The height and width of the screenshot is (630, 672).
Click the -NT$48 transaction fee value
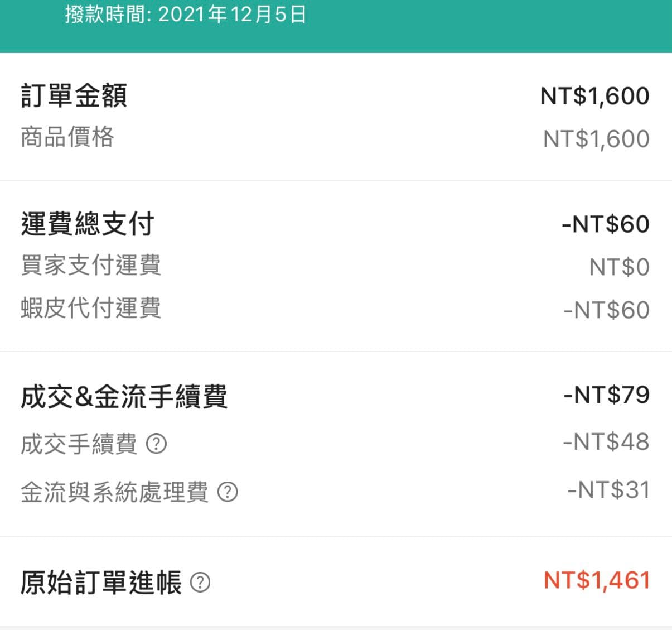pos(606,442)
